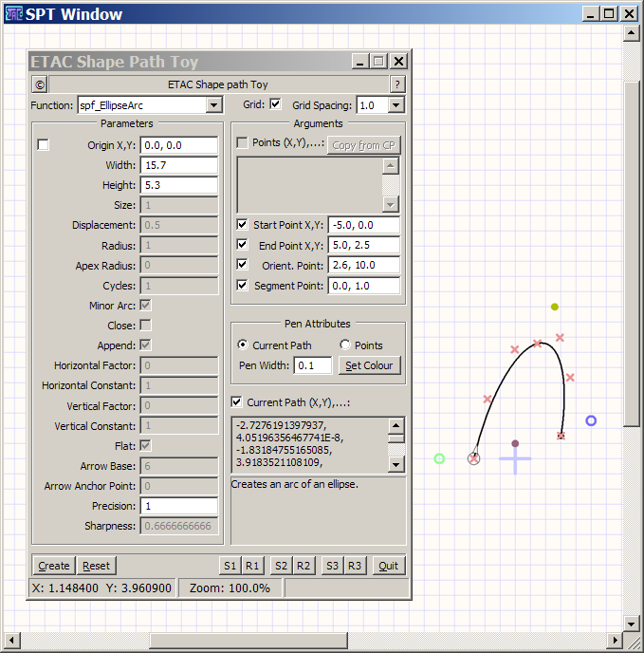This screenshot has width=644, height=653.
Task: Click the purple segment point dot
Action: [515, 443]
